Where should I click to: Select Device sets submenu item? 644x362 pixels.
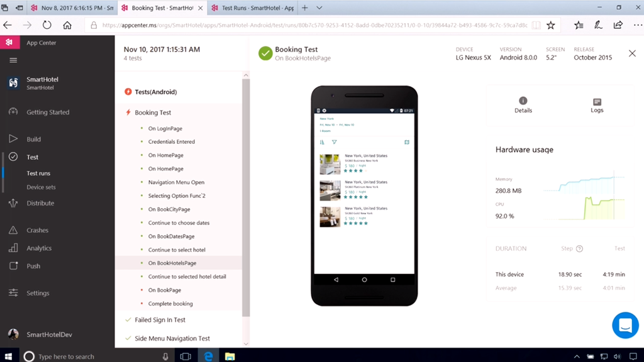pyautogui.click(x=41, y=187)
